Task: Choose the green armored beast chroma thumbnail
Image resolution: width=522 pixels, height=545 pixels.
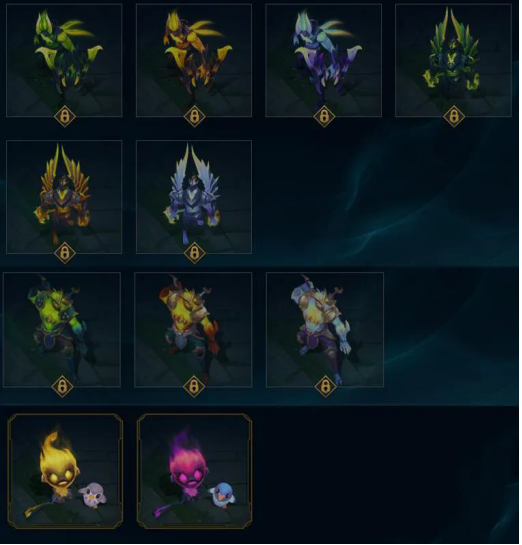Action: (62, 330)
